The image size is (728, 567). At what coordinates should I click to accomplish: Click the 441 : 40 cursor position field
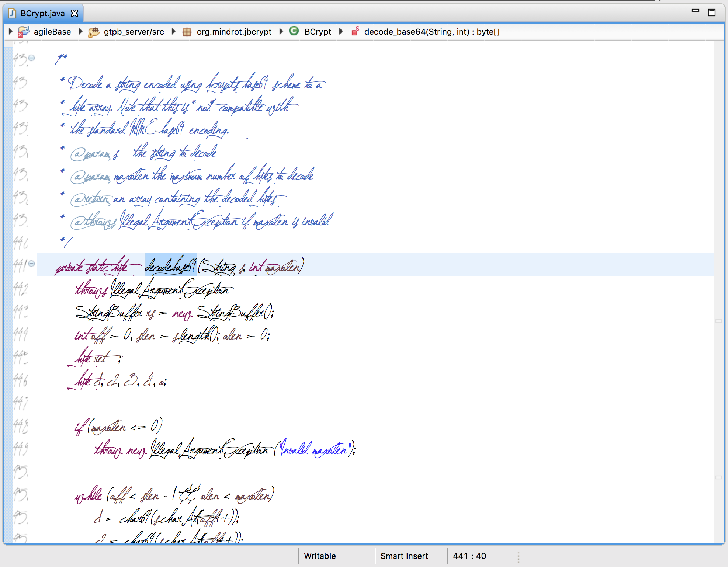click(469, 556)
